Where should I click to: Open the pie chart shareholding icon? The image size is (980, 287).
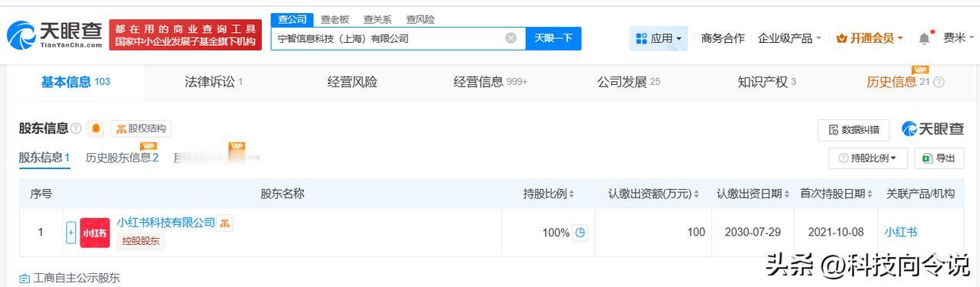pos(580,232)
